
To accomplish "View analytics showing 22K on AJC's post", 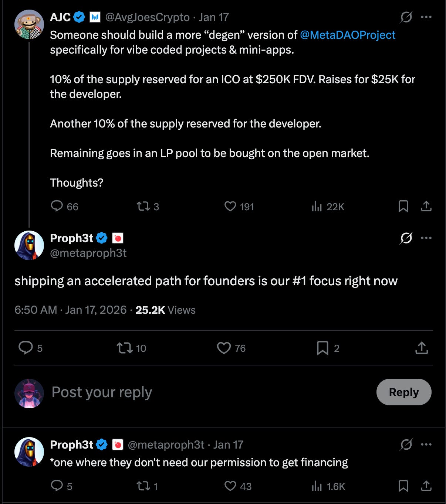I will (328, 207).
